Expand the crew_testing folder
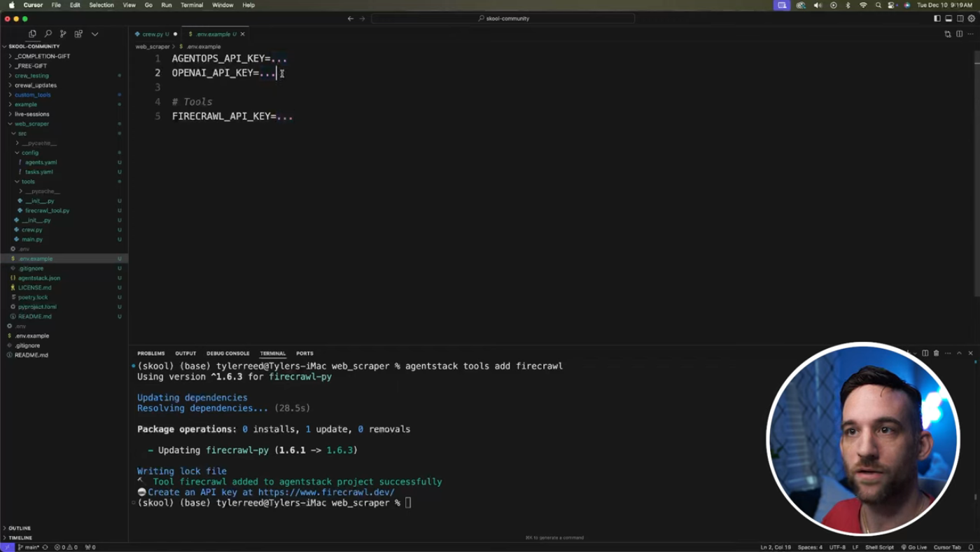 (31, 76)
